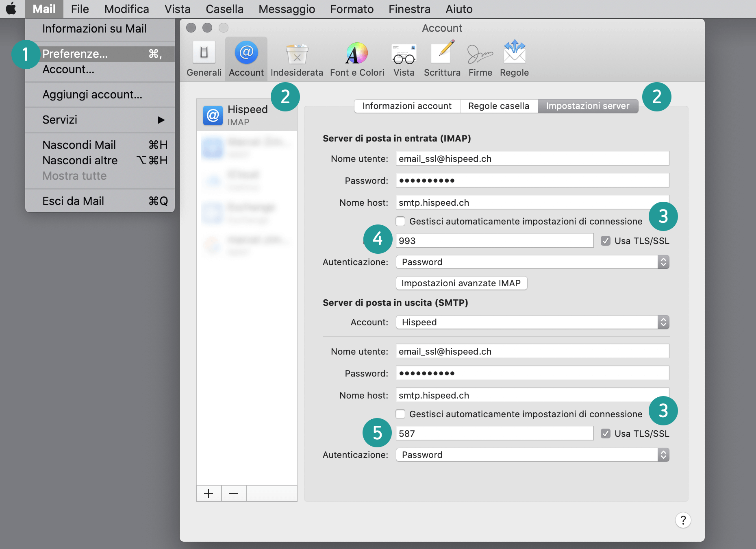Click IMAP Nome utente field
Viewport: 756px width, 549px height.
click(x=532, y=159)
